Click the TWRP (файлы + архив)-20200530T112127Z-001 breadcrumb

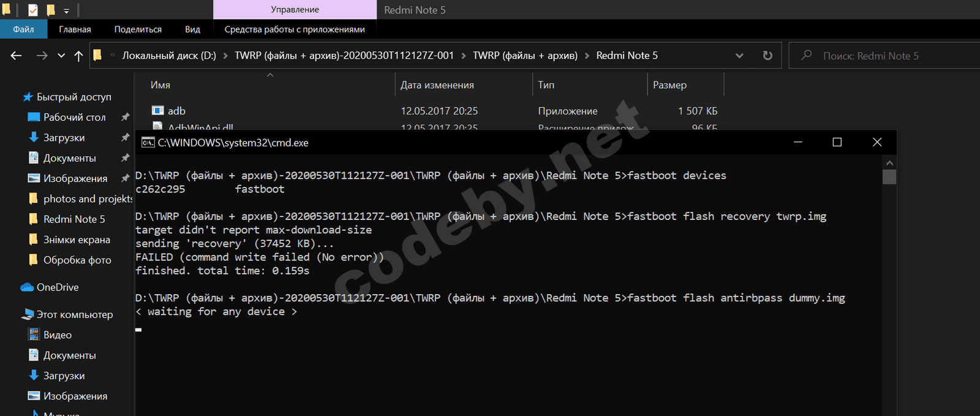click(x=344, y=56)
